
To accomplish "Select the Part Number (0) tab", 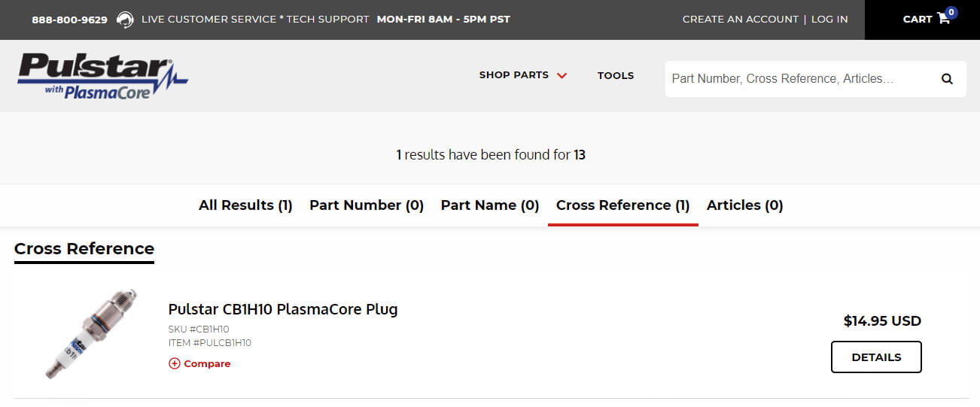I will [x=367, y=205].
